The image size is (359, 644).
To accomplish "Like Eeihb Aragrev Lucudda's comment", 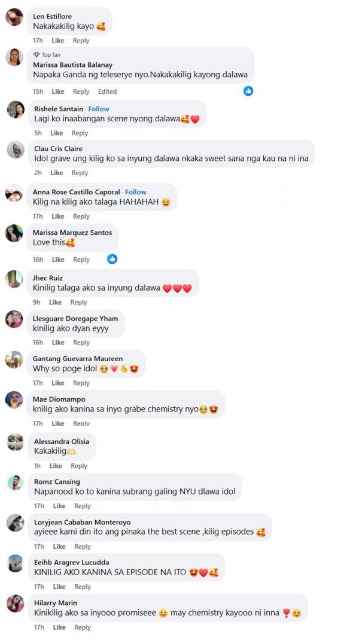I will pyautogui.click(x=59, y=587).
